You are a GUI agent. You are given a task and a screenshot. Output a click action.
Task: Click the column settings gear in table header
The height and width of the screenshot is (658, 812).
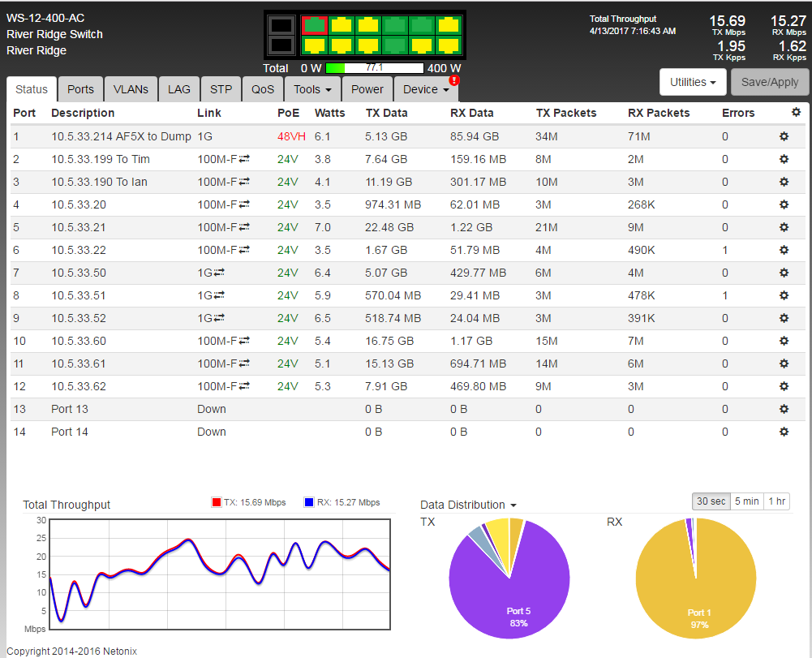[796, 113]
